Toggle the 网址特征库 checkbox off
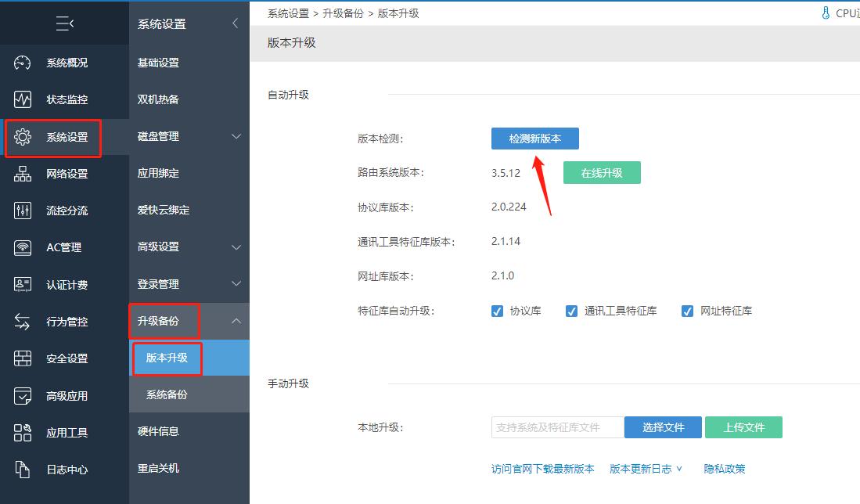The height and width of the screenshot is (504, 860). pos(687,311)
